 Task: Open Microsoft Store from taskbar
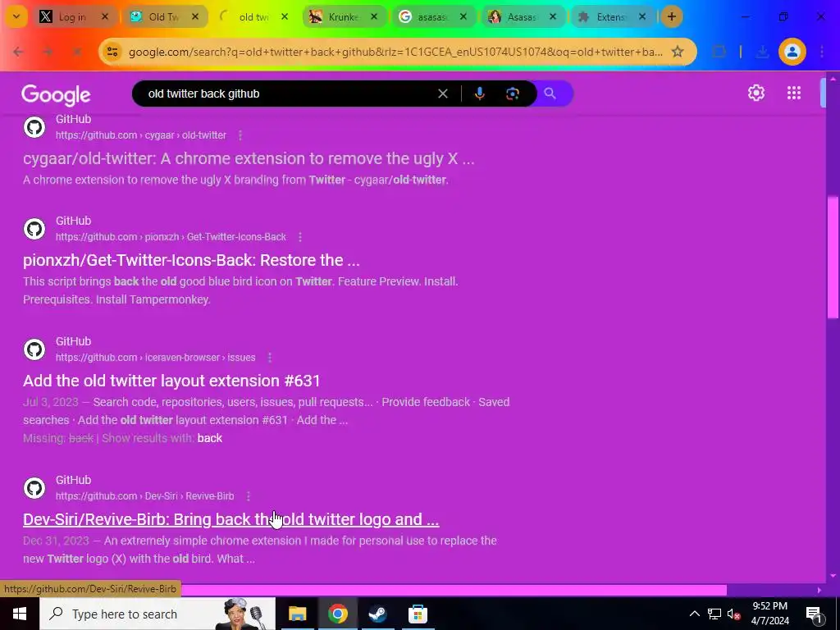pyautogui.click(x=418, y=614)
